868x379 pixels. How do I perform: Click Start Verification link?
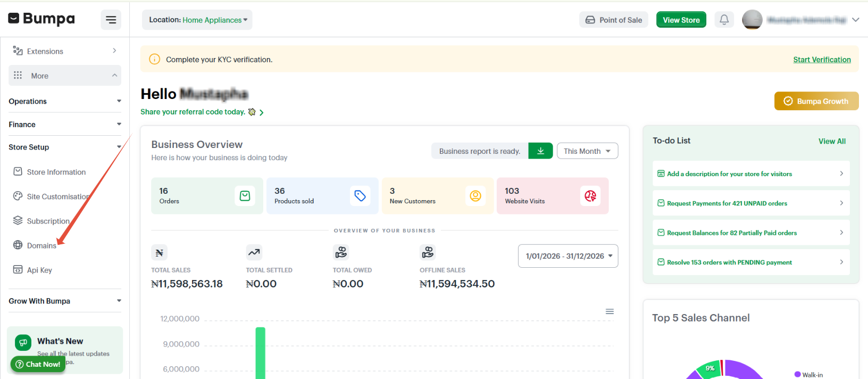822,60
